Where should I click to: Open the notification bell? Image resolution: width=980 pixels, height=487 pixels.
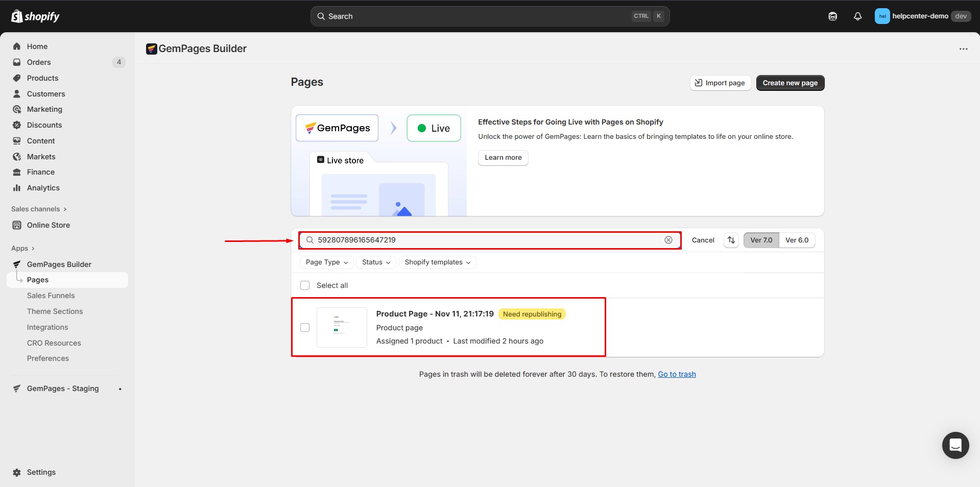[x=857, y=16]
